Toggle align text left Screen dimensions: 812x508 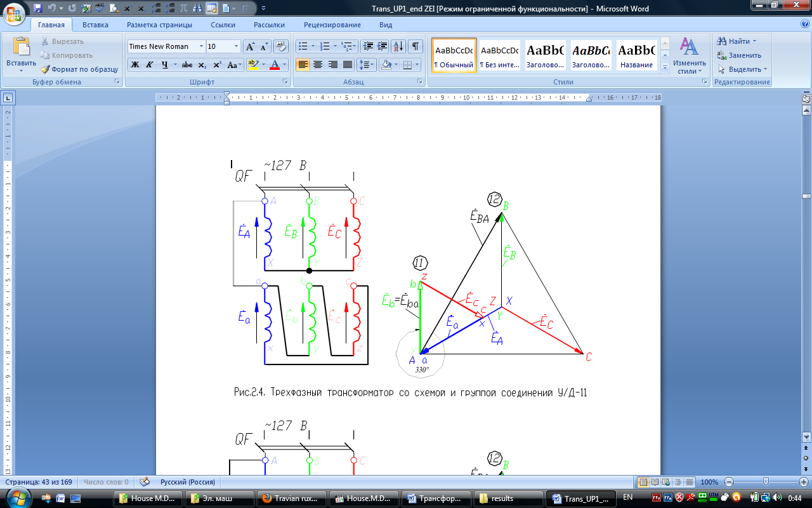click(x=303, y=65)
